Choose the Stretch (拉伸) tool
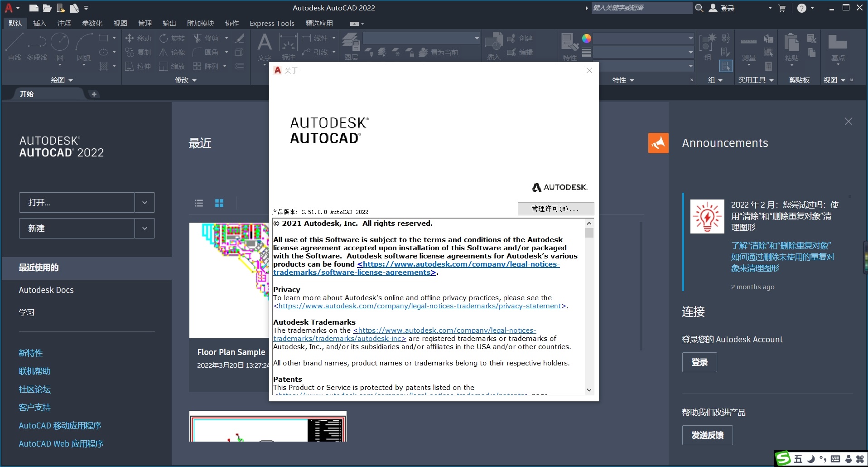The width and height of the screenshot is (868, 467). [x=138, y=66]
